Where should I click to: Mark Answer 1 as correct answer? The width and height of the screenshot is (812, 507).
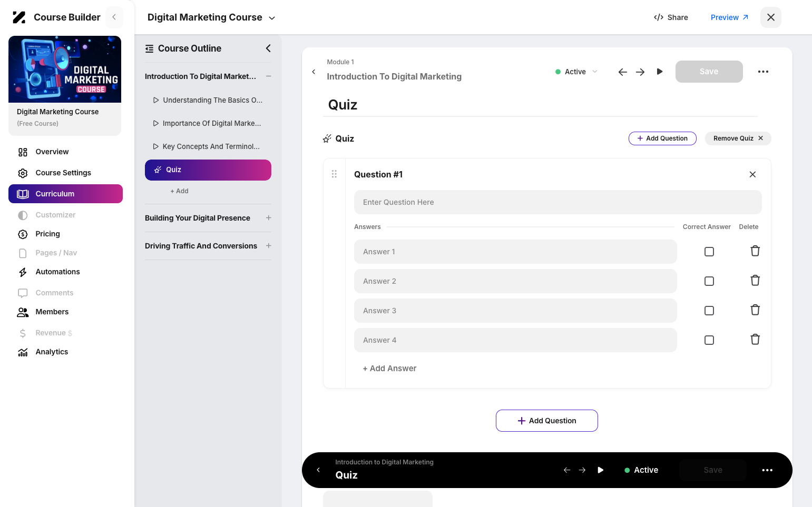click(709, 252)
